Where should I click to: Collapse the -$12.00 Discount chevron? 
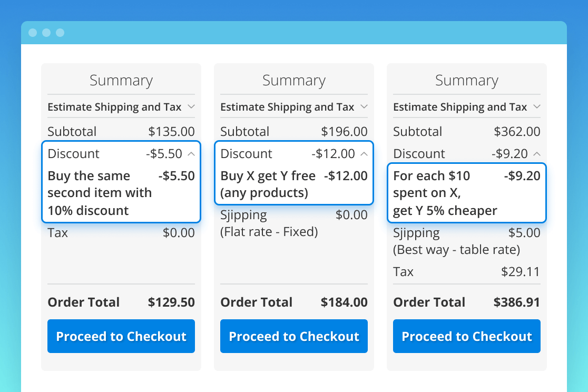tap(364, 154)
